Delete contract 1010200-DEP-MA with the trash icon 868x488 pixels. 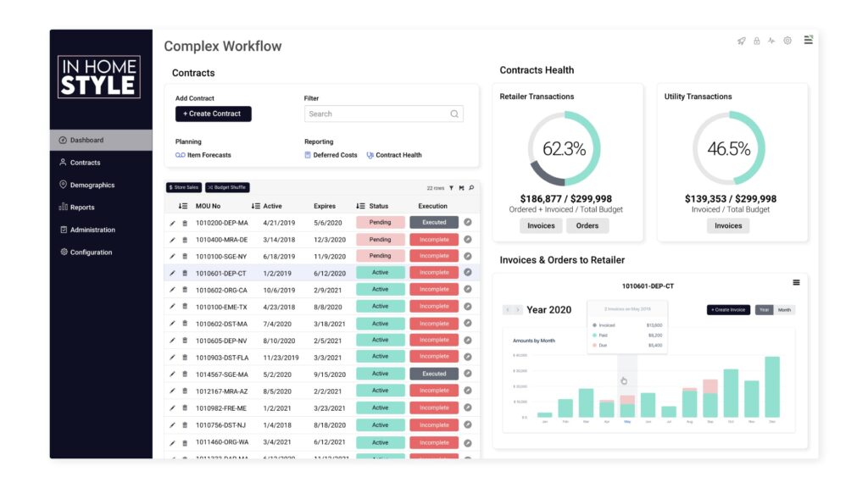pos(185,223)
